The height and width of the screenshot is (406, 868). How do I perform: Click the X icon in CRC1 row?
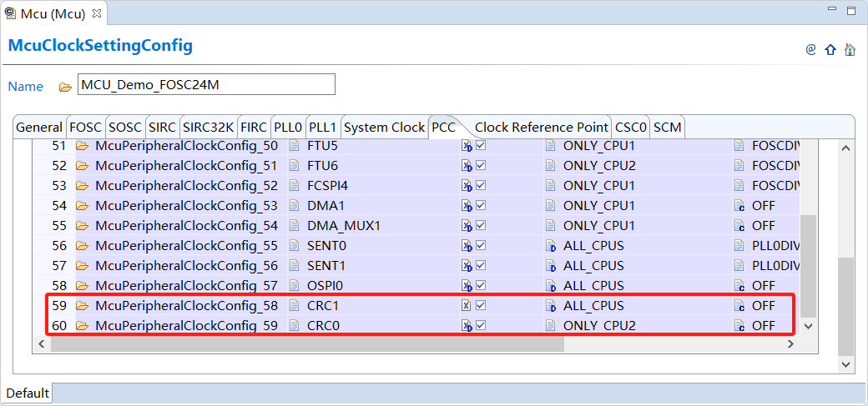(x=467, y=306)
